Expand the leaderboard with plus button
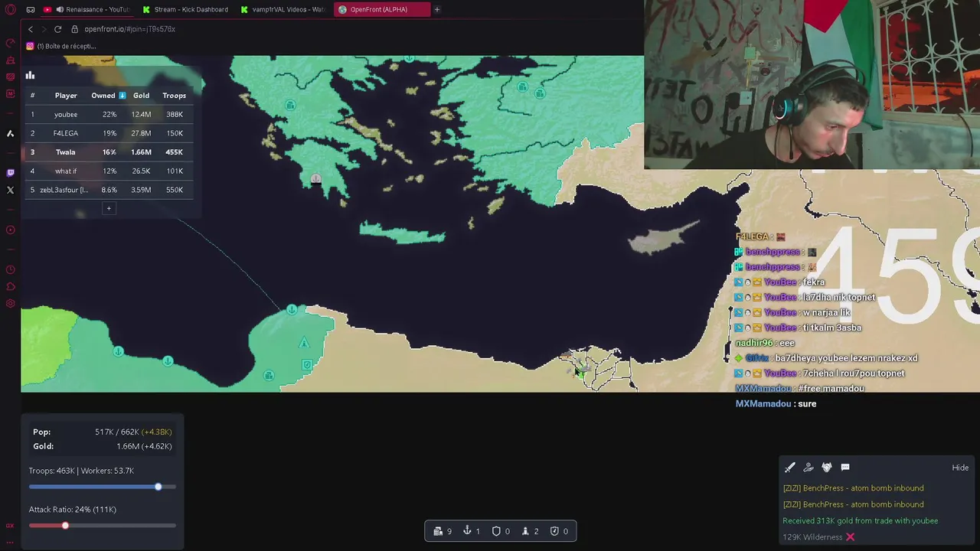 tap(109, 208)
